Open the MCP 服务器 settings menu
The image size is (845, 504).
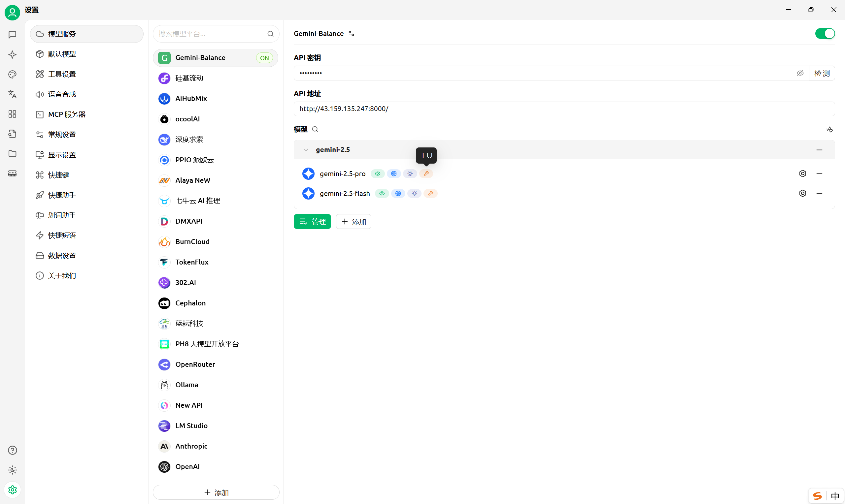[67, 114]
